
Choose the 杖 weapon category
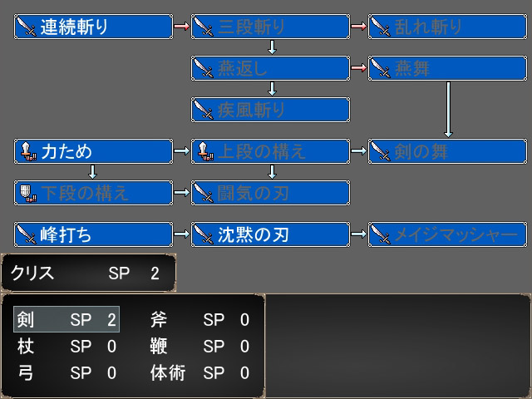click(66, 347)
